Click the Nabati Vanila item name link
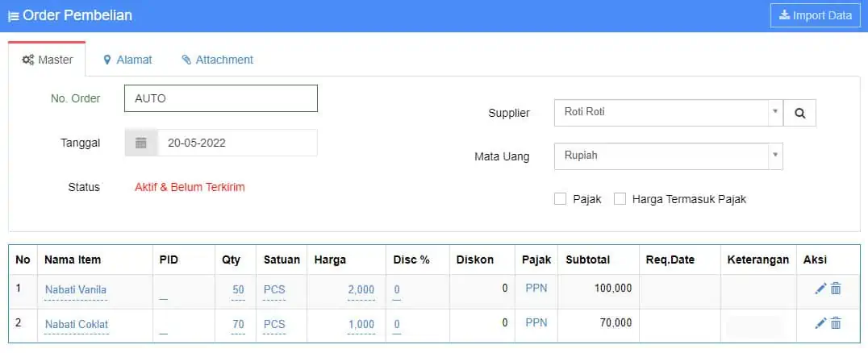868x353 pixels. [76, 289]
